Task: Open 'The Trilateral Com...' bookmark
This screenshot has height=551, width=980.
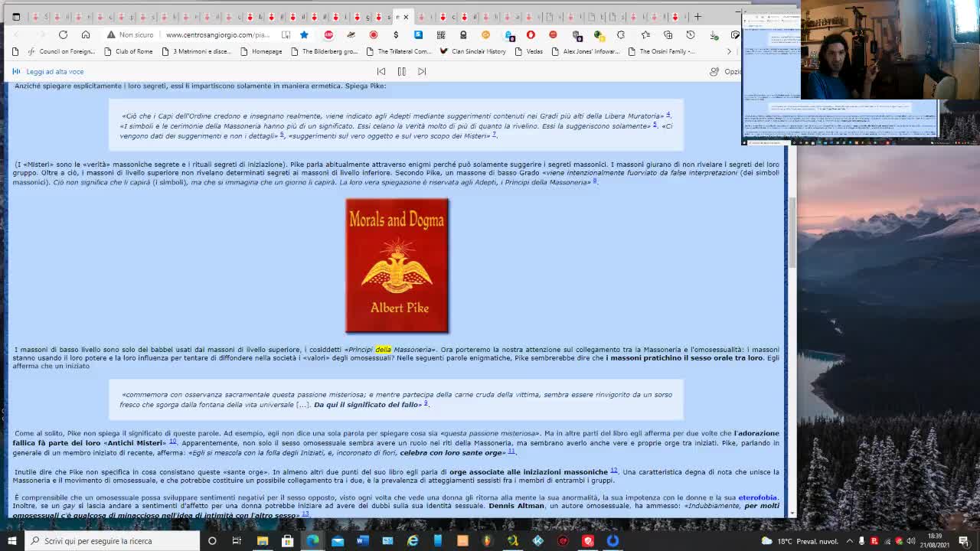Action: [x=399, y=51]
